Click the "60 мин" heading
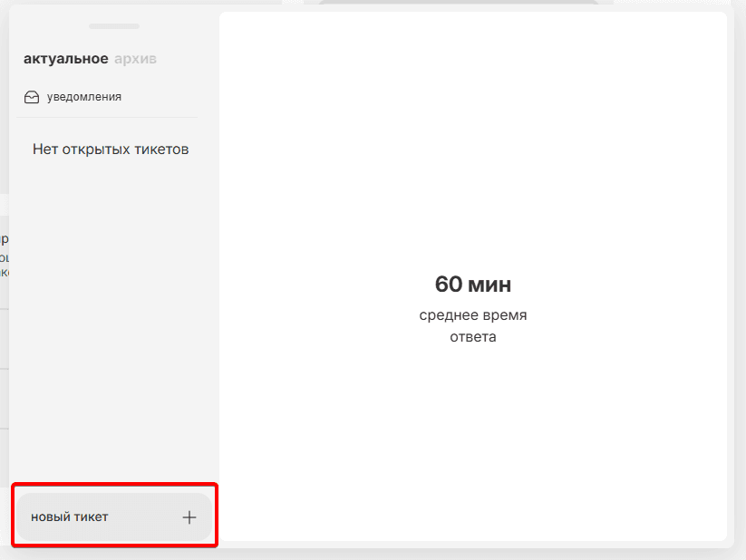The image size is (746, 560). (472, 285)
